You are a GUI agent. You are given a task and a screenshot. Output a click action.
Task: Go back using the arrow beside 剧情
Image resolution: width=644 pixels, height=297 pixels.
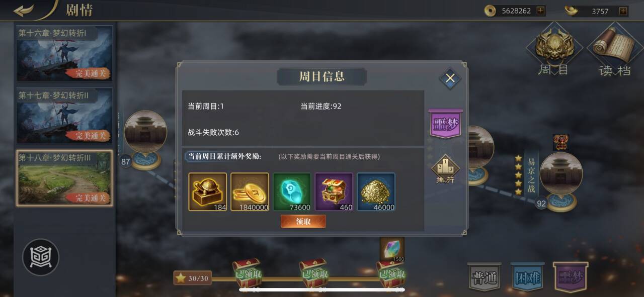[x=24, y=10]
